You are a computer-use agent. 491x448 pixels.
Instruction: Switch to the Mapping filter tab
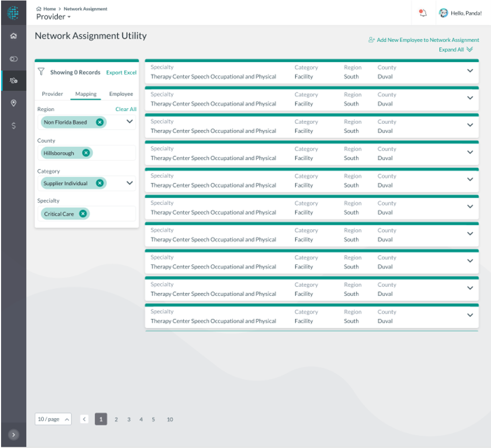(x=86, y=94)
